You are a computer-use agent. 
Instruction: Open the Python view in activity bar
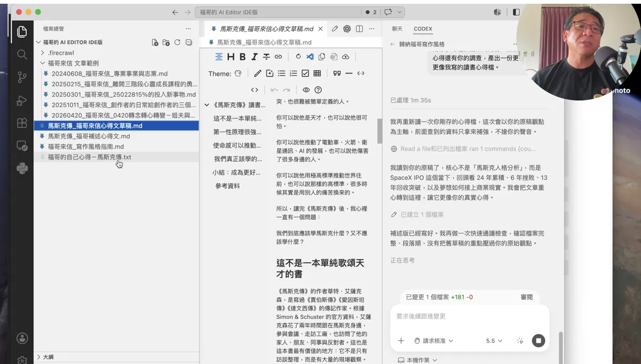click(22, 168)
